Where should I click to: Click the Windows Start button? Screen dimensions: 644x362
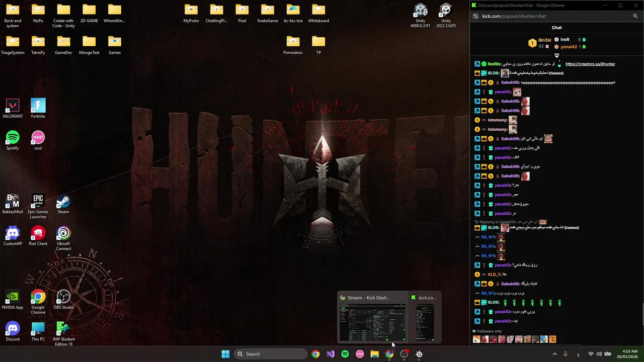click(225, 354)
